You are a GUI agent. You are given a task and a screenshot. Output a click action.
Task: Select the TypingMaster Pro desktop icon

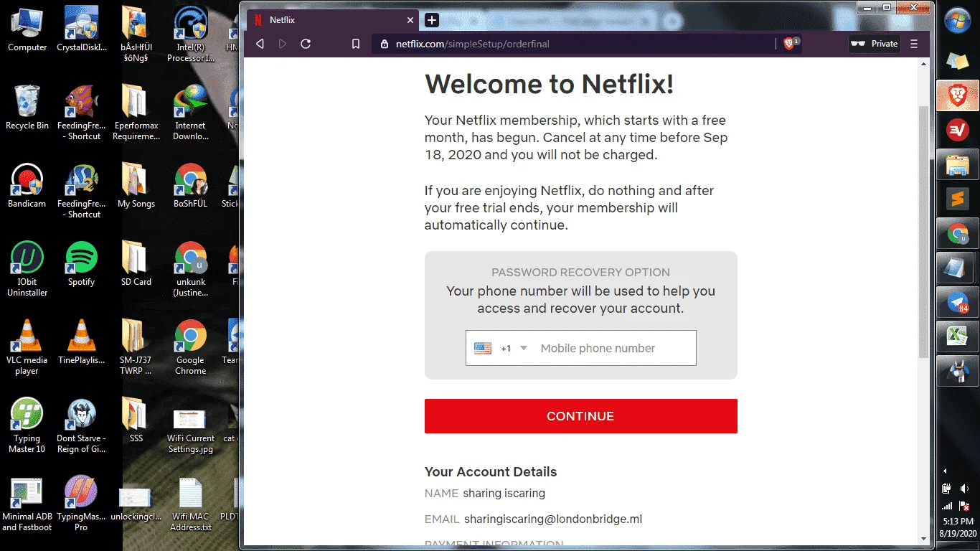81,504
